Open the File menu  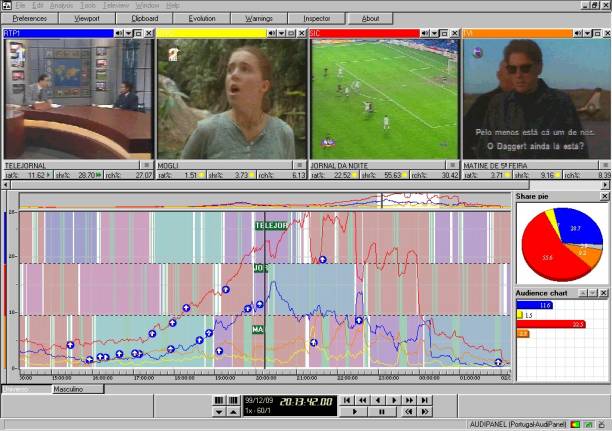[x=20, y=5]
